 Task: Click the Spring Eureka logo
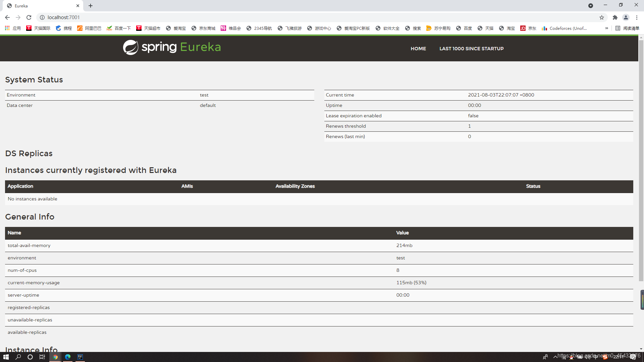172,47
